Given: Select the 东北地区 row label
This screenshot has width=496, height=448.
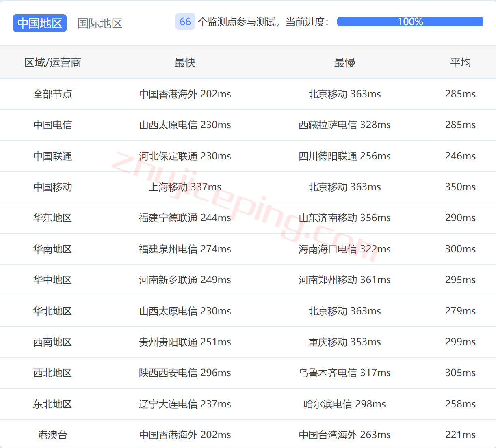Looking at the screenshot, I should point(53,404).
